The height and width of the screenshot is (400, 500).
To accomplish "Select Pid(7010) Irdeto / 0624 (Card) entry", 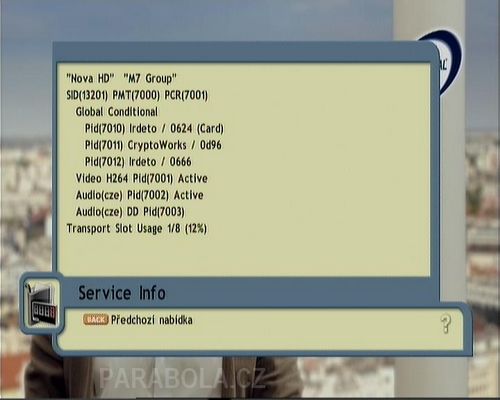I will [154, 129].
